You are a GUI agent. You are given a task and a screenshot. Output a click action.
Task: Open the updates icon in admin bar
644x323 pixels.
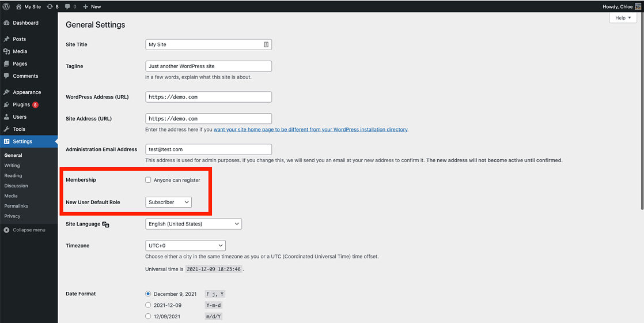click(x=50, y=6)
